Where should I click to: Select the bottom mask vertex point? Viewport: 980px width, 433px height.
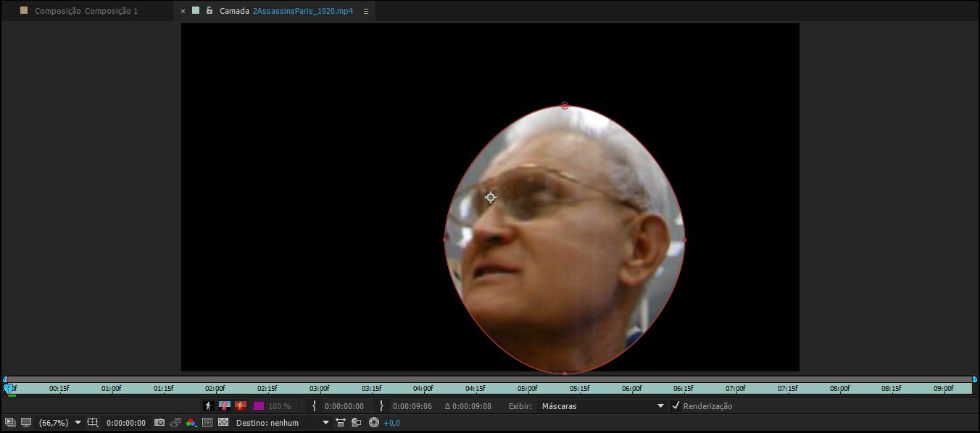565,373
